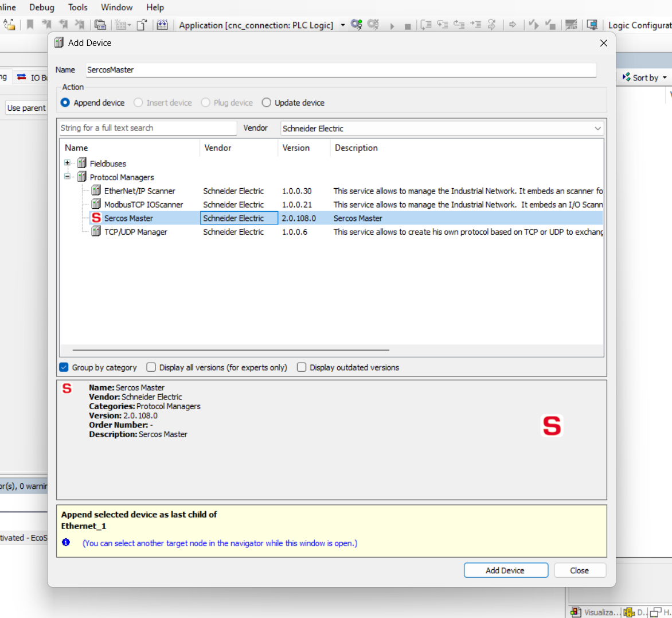Select the Update device radio button

click(266, 103)
